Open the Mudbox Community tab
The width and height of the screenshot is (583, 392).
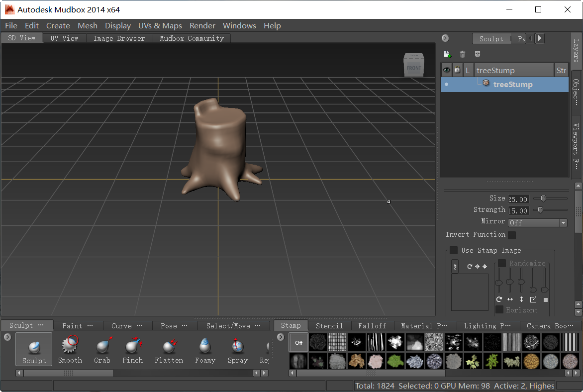(x=192, y=38)
